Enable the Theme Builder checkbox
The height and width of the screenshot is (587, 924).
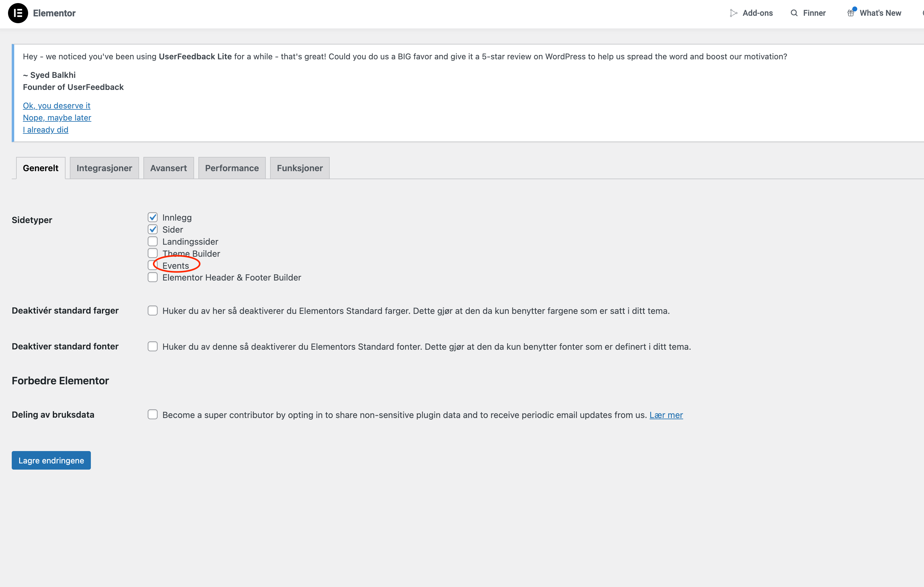(x=153, y=253)
